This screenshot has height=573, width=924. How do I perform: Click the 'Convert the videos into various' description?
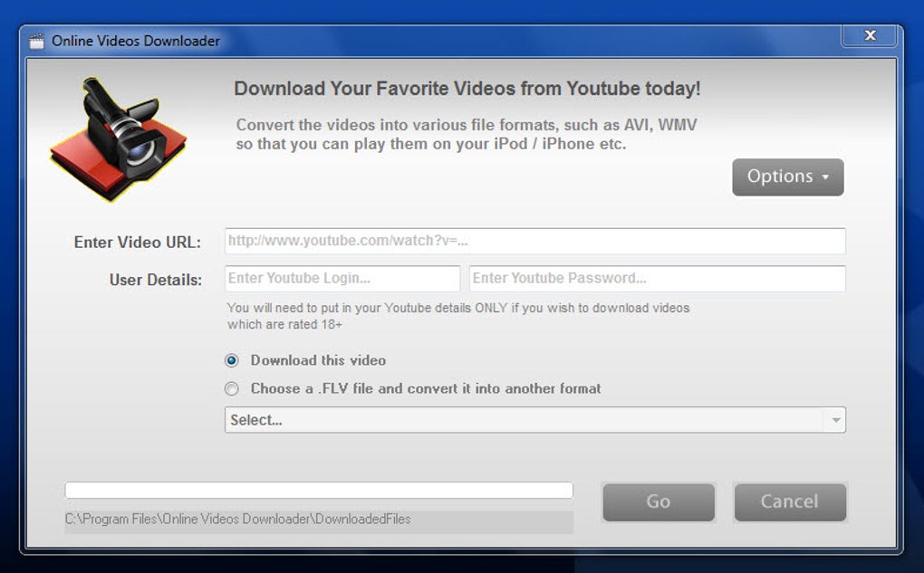pos(467,134)
